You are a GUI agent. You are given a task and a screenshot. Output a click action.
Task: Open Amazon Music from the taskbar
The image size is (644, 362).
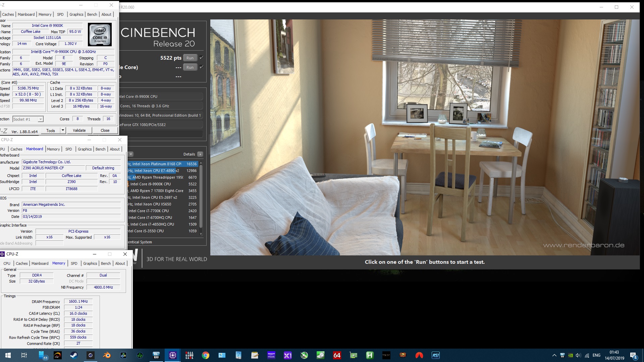271,355
